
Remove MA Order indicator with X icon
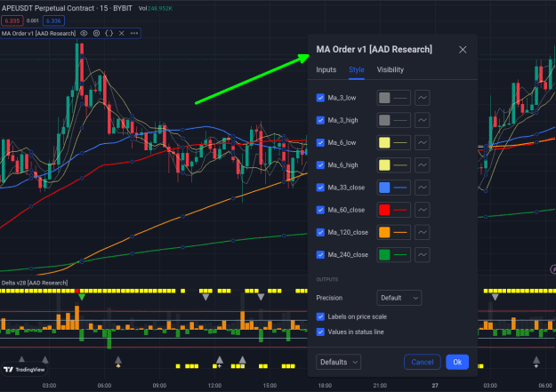122,33
